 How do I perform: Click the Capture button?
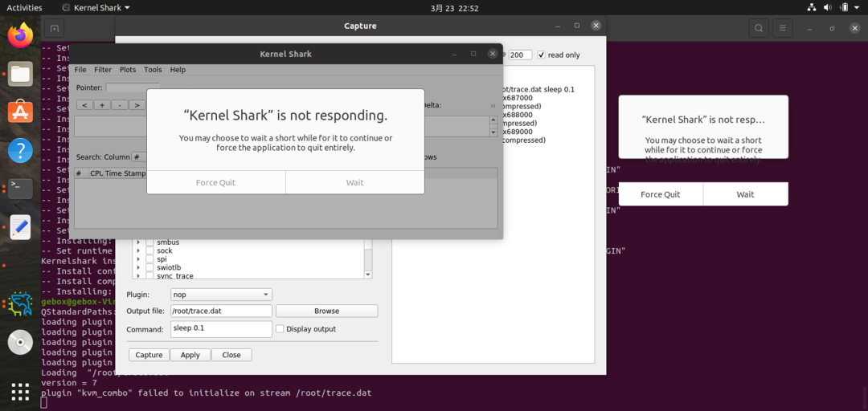tap(149, 355)
